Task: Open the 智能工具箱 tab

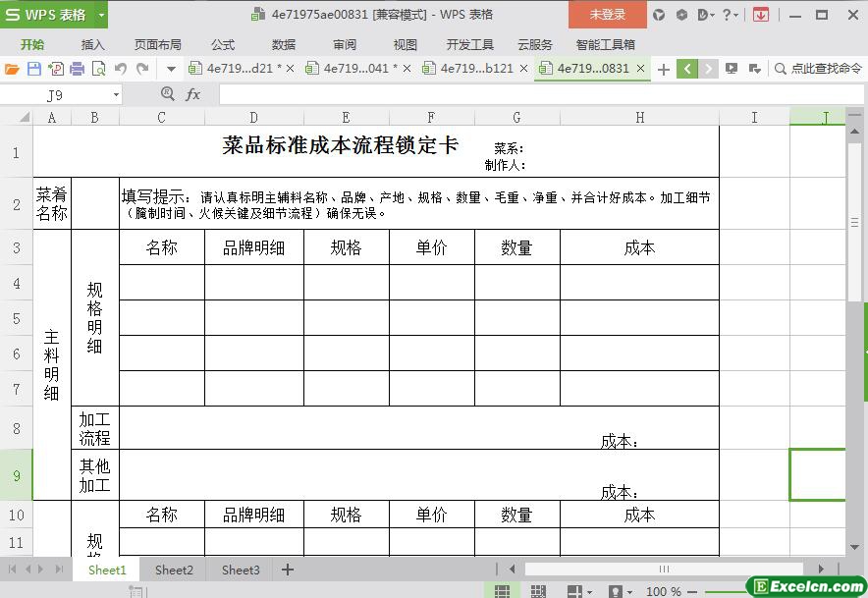Action: (x=605, y=45)
